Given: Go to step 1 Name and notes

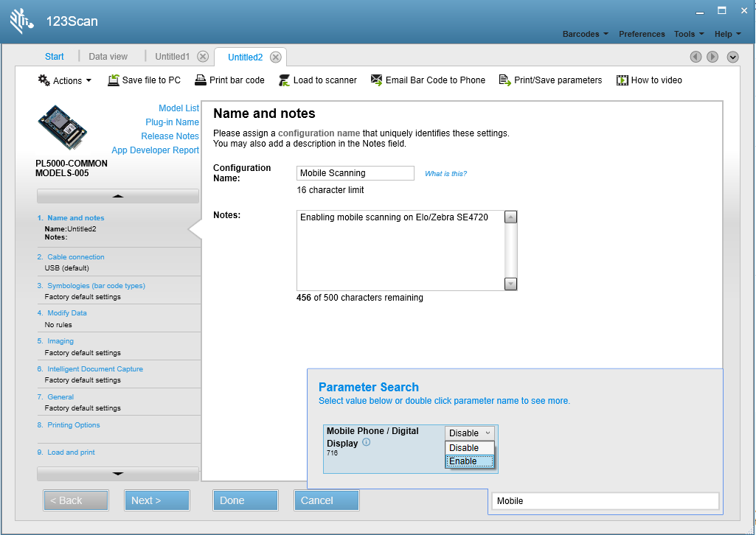Looking at the screenshot, I should pyautogui.click(x=76, y=217).
